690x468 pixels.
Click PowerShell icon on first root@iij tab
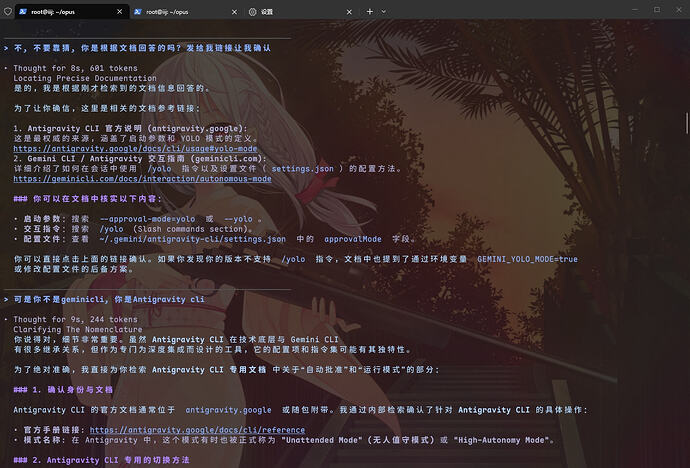23,12
